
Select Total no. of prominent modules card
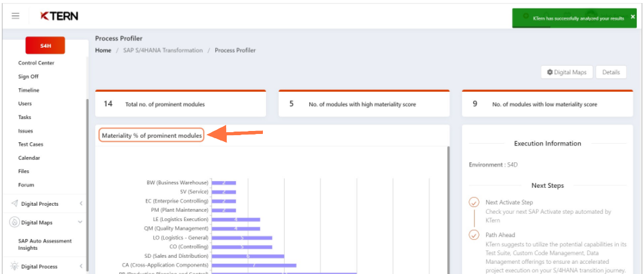tap(181, 104)
